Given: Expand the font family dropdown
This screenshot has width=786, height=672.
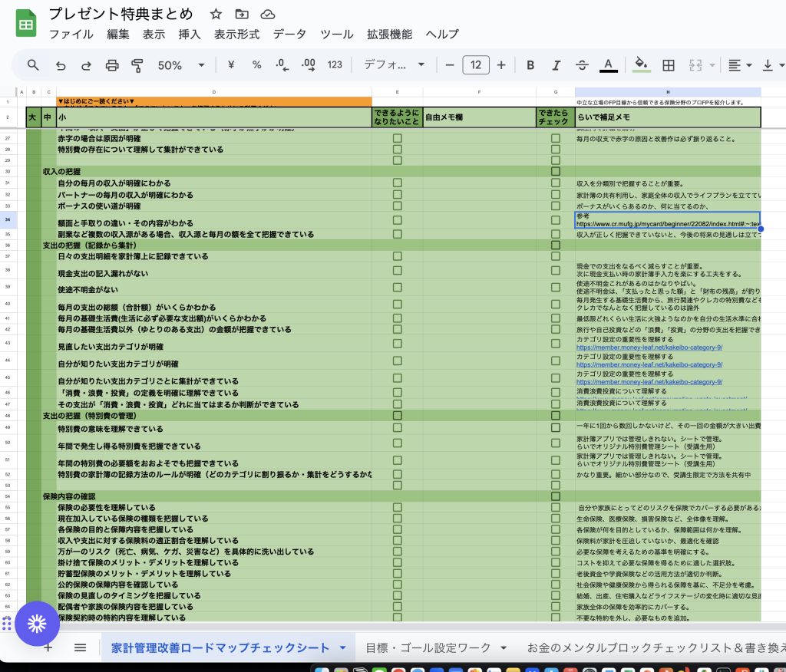Looking at the screenshot, I should point(395,65).
